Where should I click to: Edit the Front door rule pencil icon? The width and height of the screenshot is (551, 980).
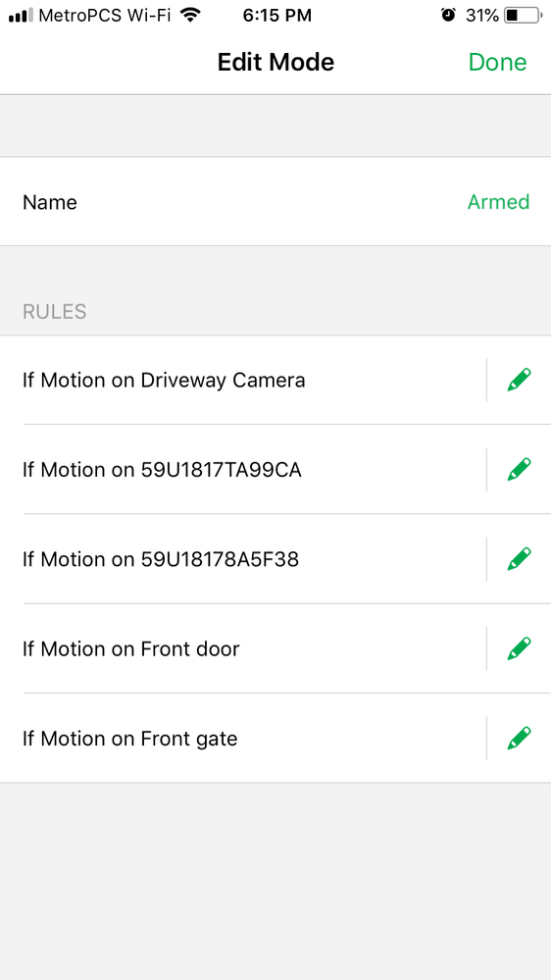click(520, 648)
